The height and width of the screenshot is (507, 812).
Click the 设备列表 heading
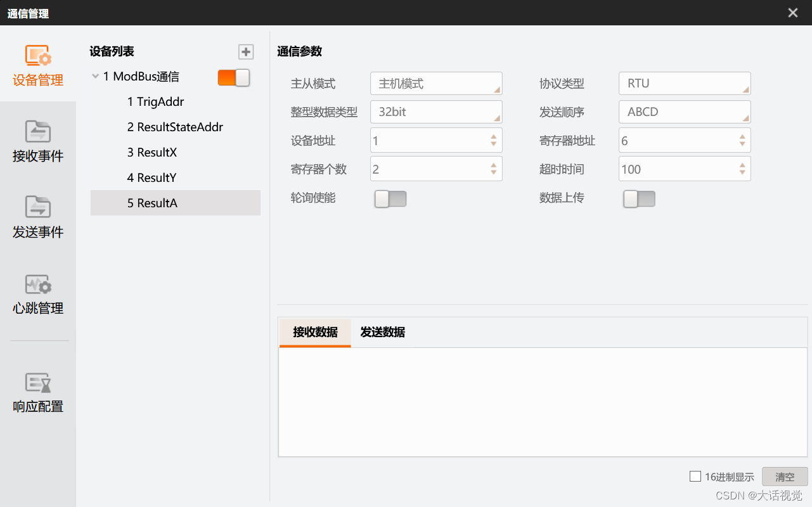112,52
